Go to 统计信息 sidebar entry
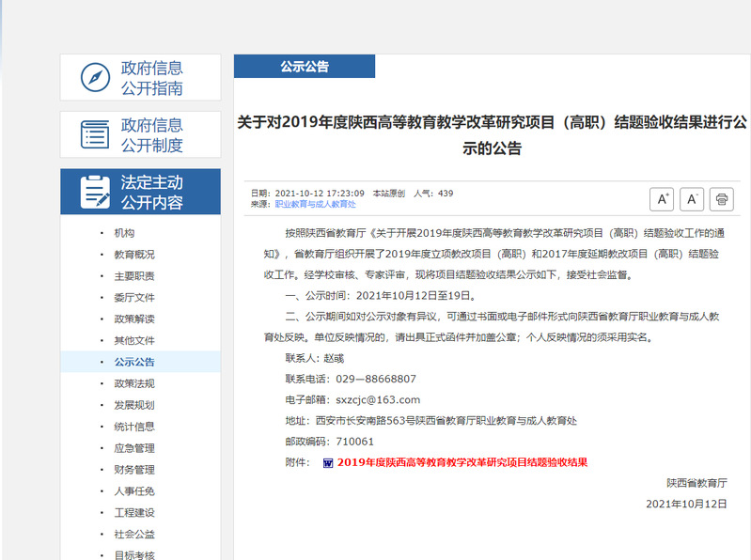The height and width of the screenshot is (560, 751). 134,427
